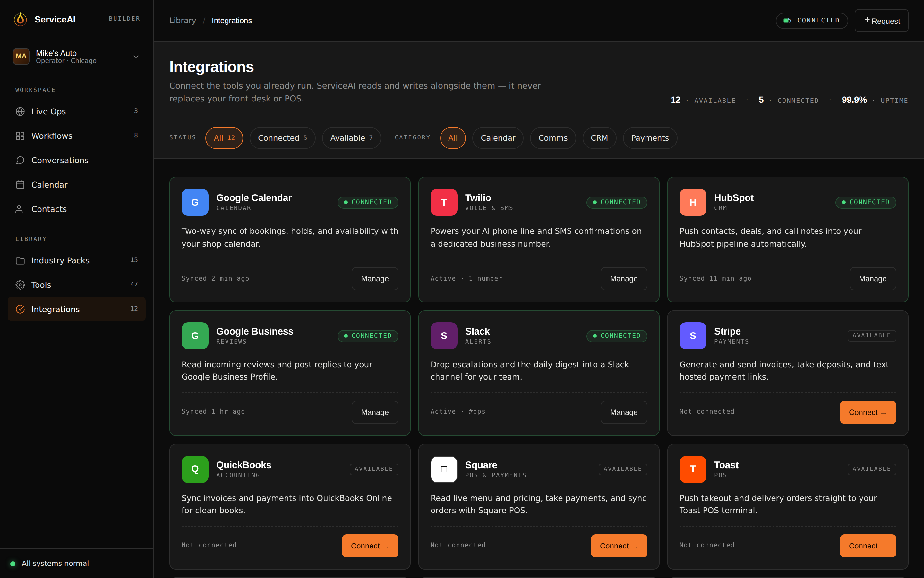
Task: Manage the Google Business integration
Action: pos(375,412)
